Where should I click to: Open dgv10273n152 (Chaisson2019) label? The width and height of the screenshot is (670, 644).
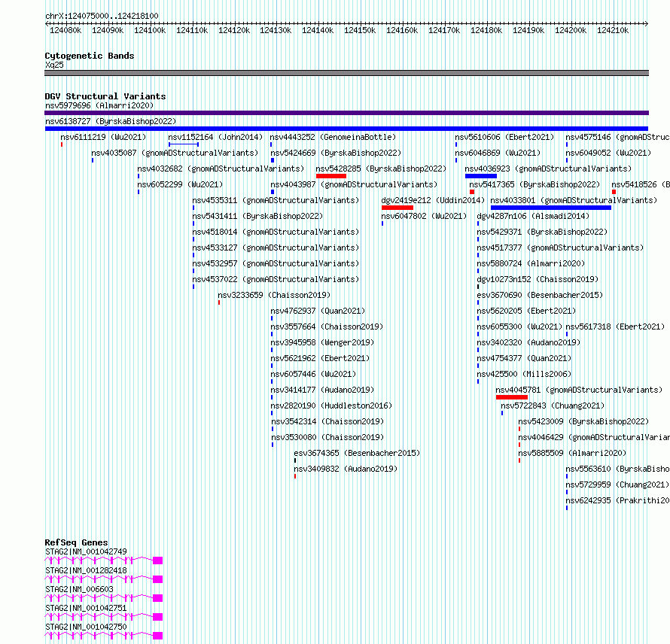pyautogui.click(x=538, y=279)
